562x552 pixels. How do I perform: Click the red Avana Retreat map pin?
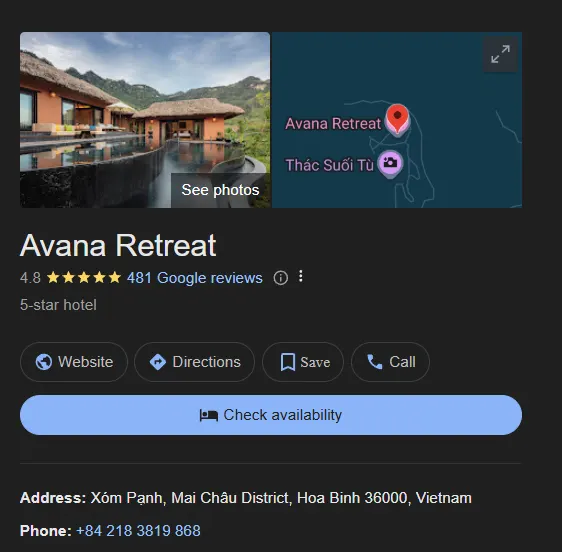pos(397,119)
